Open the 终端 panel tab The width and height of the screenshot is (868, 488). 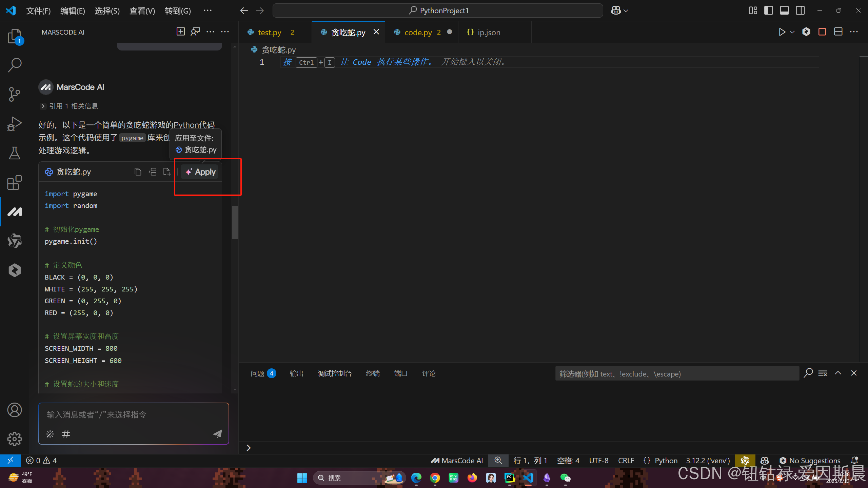(x=373, y=373)
